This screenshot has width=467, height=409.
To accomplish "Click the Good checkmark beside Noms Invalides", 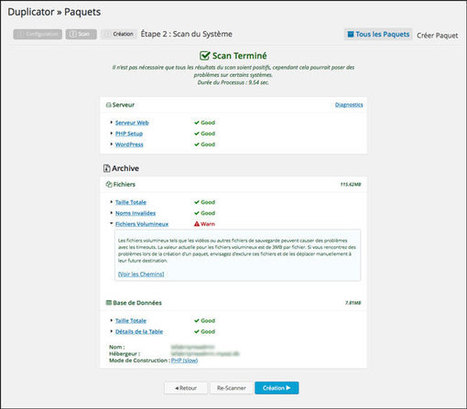I will pos(197,213).
